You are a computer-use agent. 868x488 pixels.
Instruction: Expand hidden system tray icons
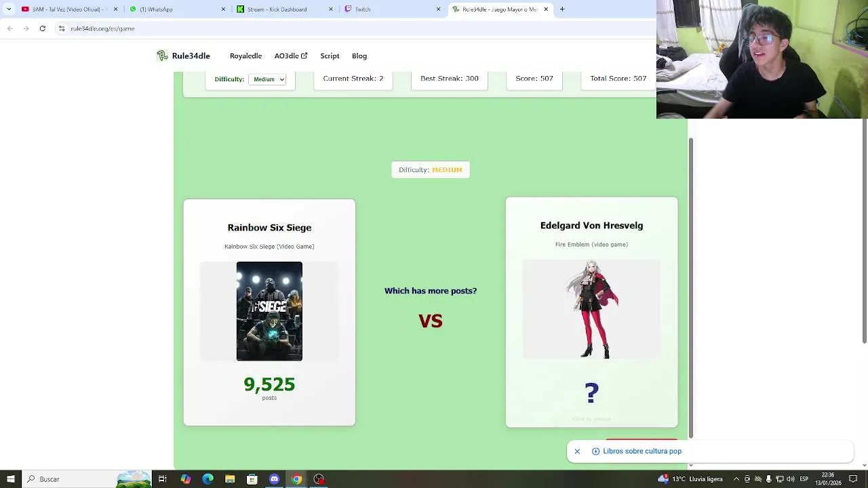[736, 479]
